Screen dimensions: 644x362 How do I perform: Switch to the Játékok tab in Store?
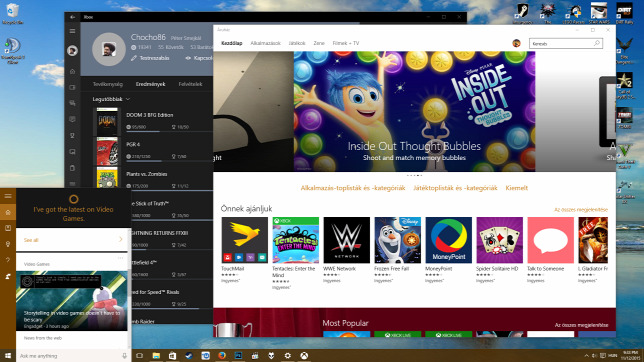(x=297, y=43)
